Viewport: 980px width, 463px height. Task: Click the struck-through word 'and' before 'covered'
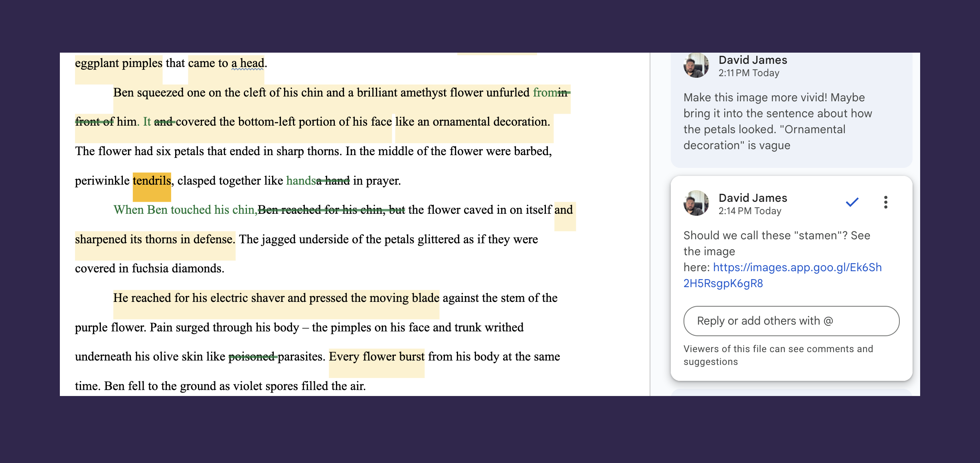pyautogui.click(x=164, y=122)
